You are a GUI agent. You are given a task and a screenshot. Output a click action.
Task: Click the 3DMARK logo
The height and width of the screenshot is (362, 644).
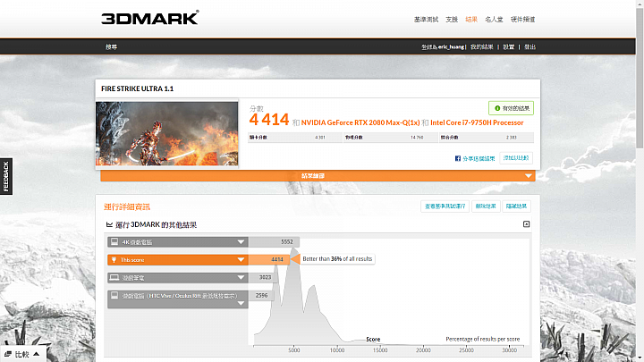150,18
